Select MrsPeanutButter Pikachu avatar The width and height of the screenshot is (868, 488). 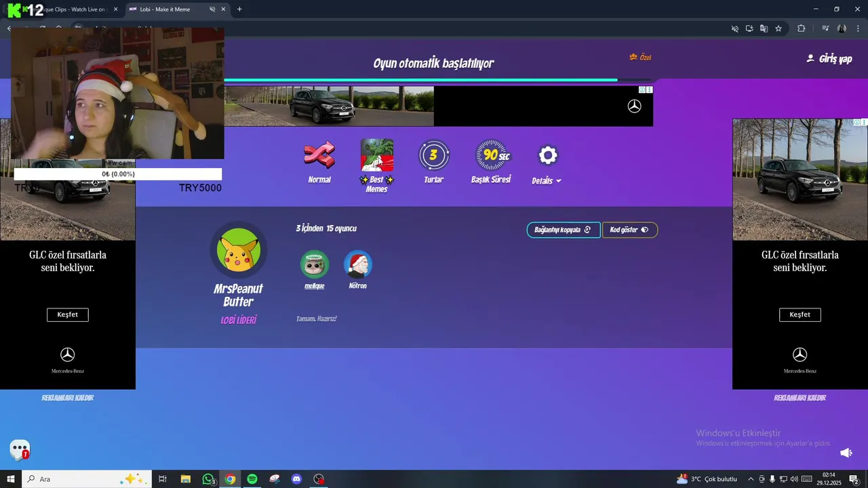(x=238, y=249)
